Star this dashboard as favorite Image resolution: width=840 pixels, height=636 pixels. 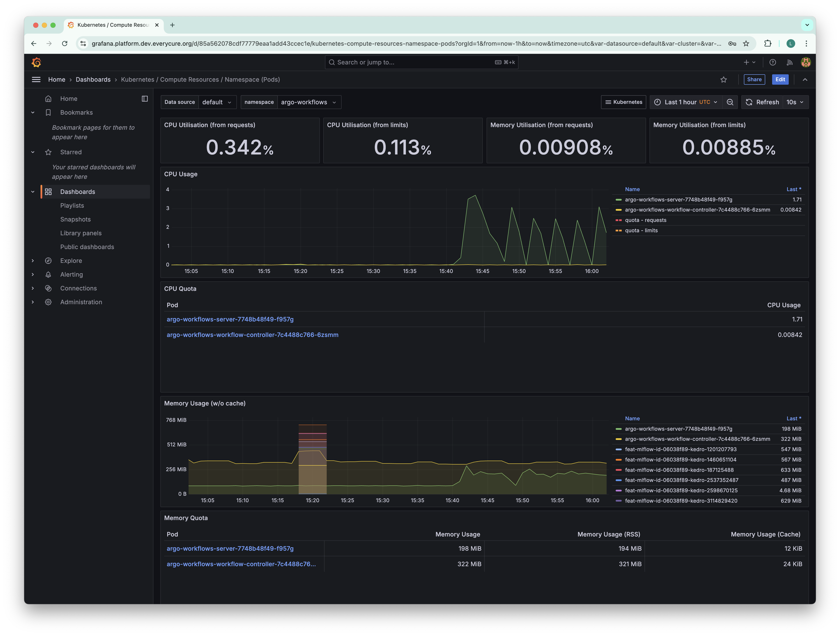pyautogui.click(x=723, y=79)
